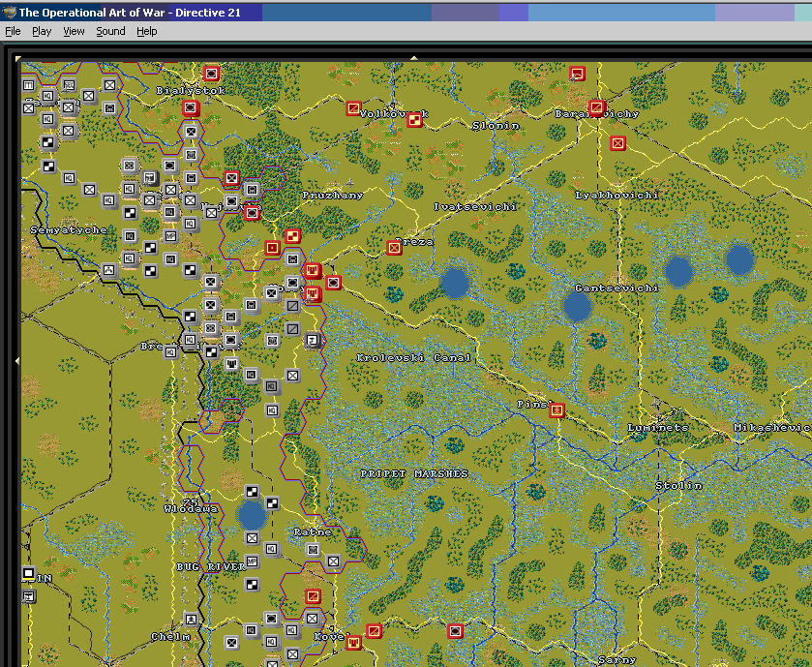Select the red armored unit north of Bialystok
The width and height of the screenshot is (812, 667).
coord(211,74)
